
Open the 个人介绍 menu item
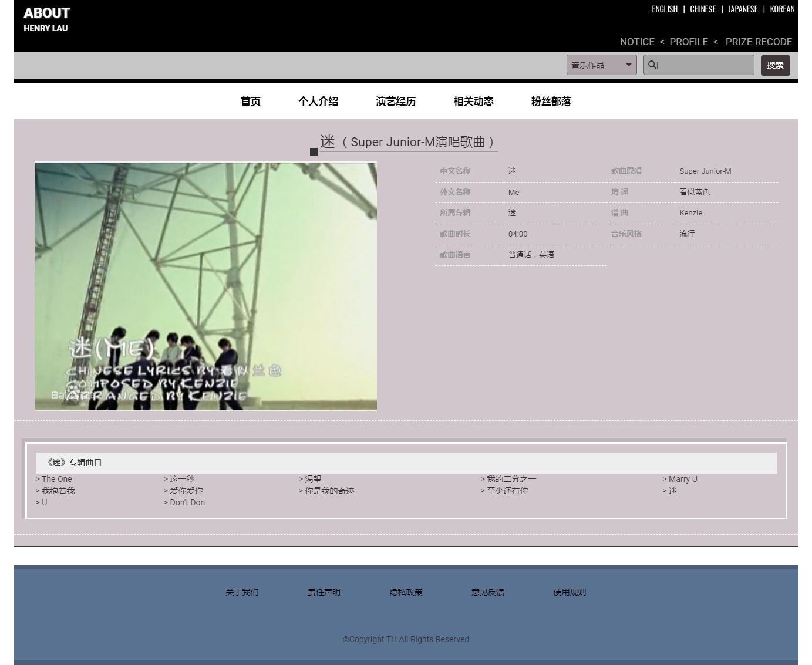tap(318, 102)
